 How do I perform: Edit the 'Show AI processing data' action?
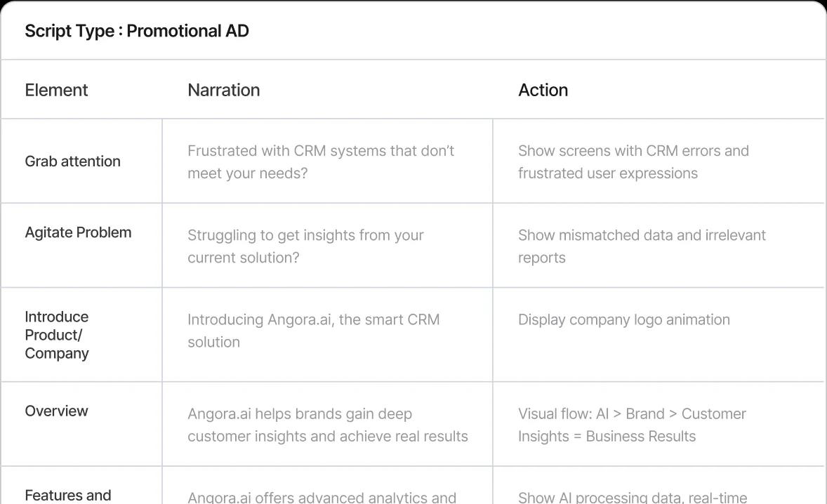(x=633, y=497)
